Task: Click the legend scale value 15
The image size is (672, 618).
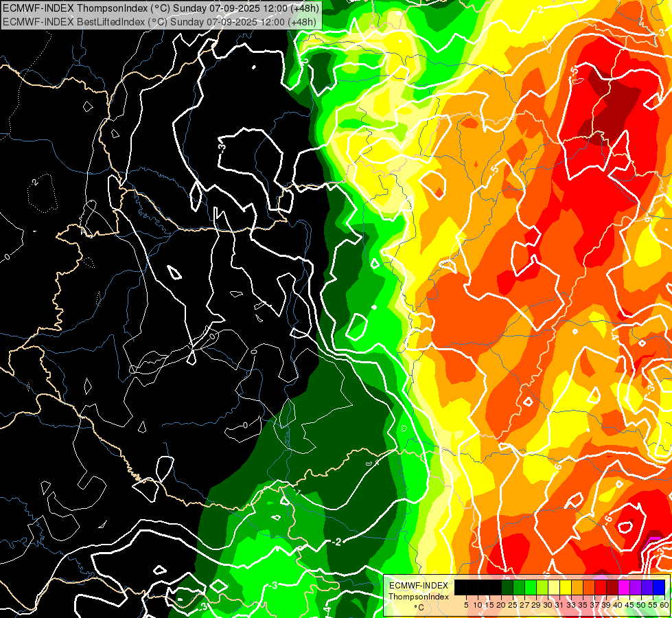Action: tap(489, 605)
